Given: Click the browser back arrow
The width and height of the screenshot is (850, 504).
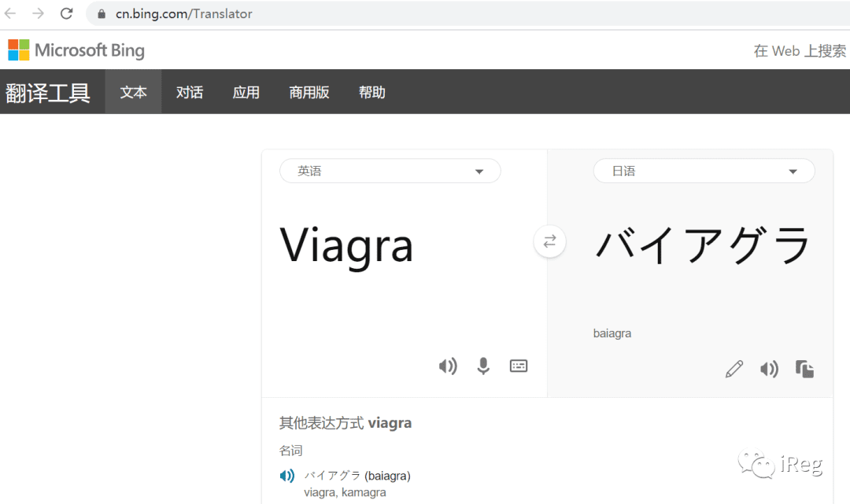Looking at the screenshot, I should pyautogui.click(x=10, y=13).
